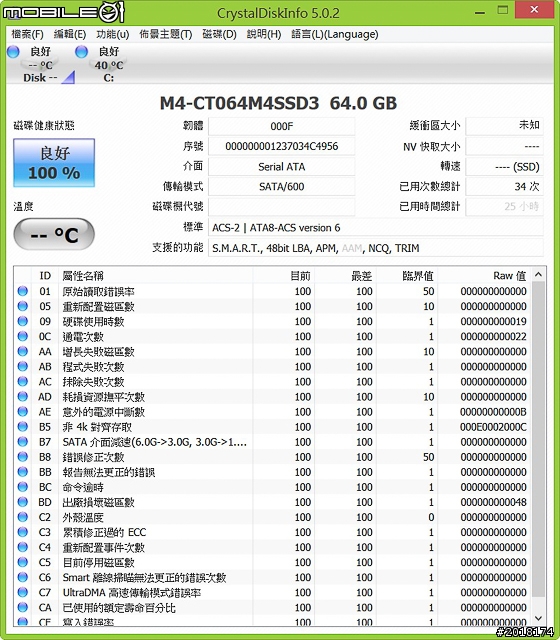Click the status dot for attribute AD
Viewport: 560px width, 640px height.
tap(23, 397)
